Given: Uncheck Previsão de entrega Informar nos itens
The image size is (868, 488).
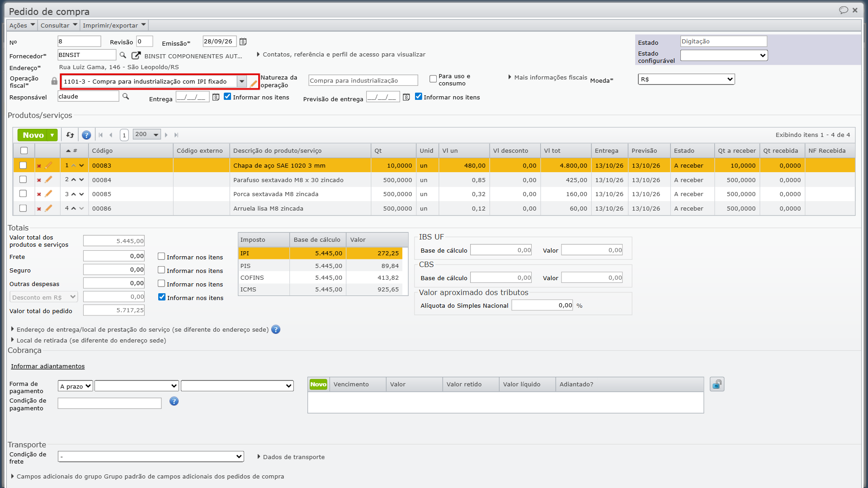Looking at the screenshot, I should (419, 97).
